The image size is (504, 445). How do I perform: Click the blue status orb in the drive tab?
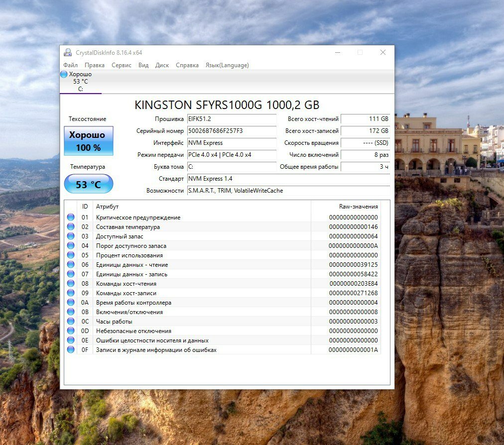coord(64,74)
